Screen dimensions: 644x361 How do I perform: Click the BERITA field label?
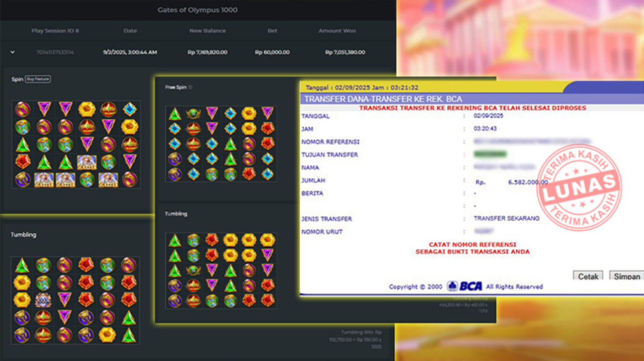[x=312, y=193]
